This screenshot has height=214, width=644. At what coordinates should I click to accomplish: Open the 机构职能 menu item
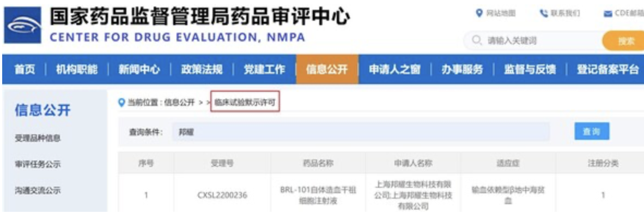[77, 69]
